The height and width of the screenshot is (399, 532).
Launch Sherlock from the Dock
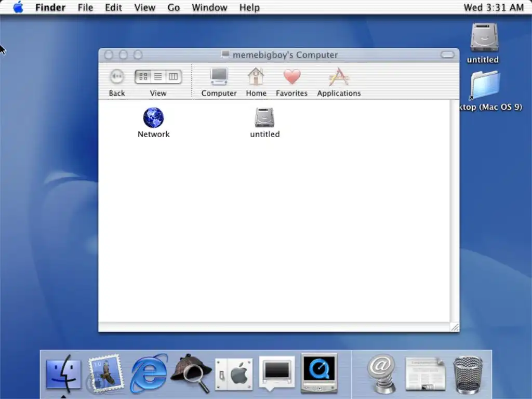pos(191,374)
